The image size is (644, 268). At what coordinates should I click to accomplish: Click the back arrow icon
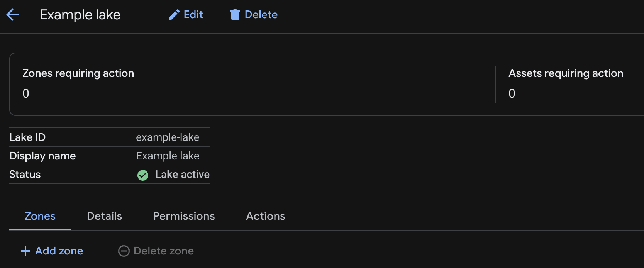click(x=12, y=15)
